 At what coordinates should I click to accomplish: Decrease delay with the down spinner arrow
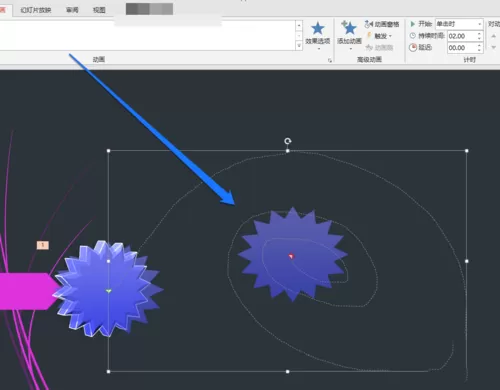479,50
